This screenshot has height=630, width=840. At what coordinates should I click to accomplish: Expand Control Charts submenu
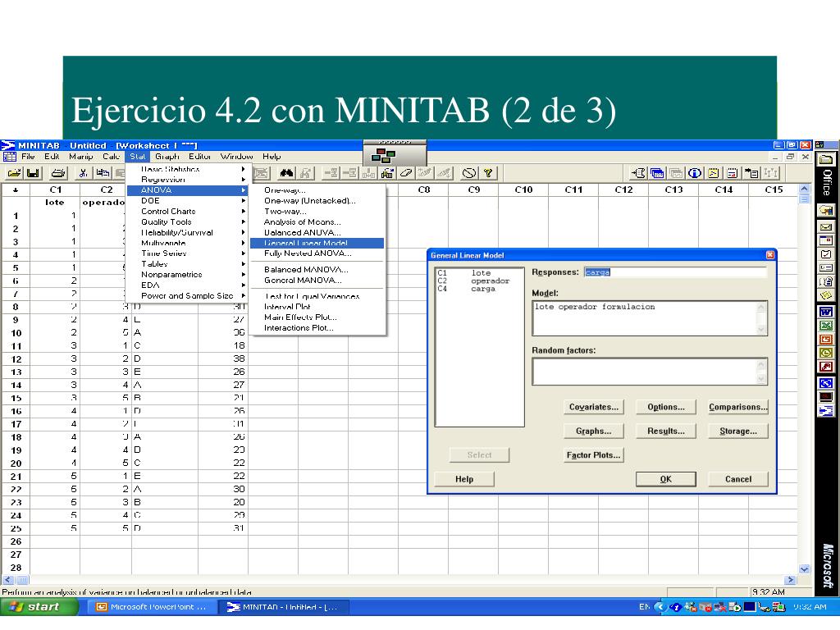coord(186,212)
